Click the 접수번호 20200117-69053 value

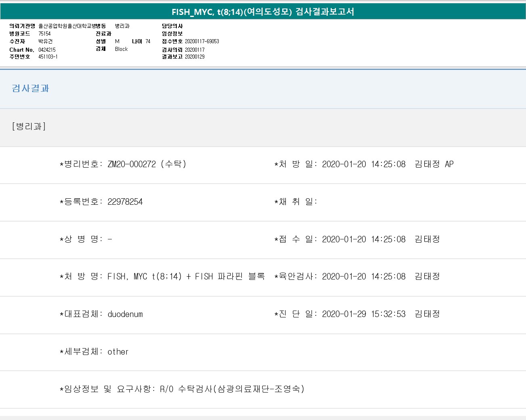[202, 41]
